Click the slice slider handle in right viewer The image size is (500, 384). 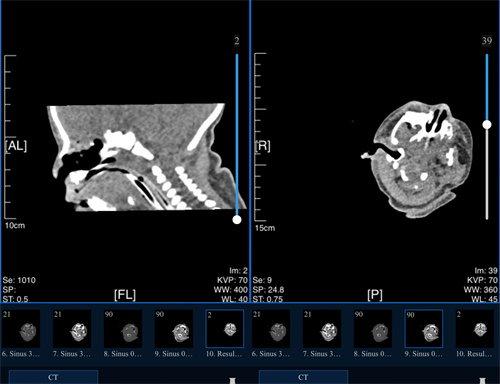pos(487,125)
